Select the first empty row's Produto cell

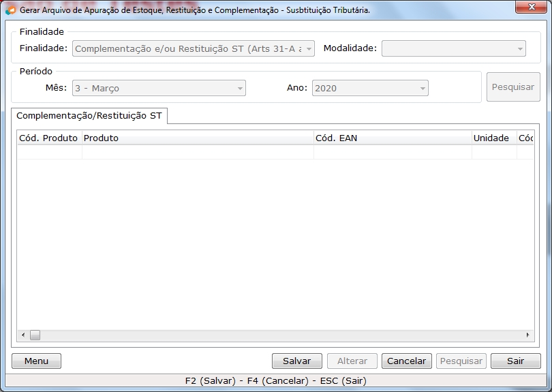click(x=197, y=153)
